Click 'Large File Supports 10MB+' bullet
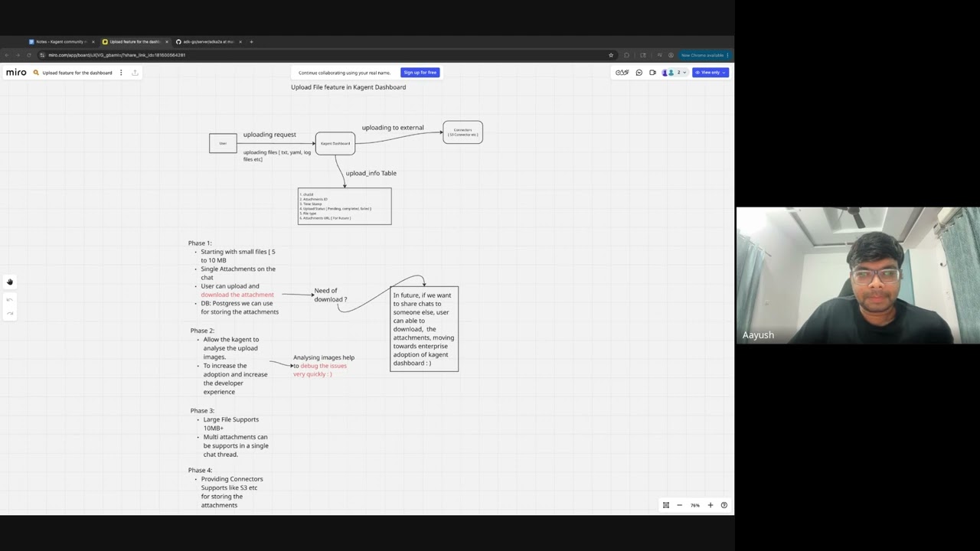The height and width of the screenshot is (551, 980). [x=231, y=424]
